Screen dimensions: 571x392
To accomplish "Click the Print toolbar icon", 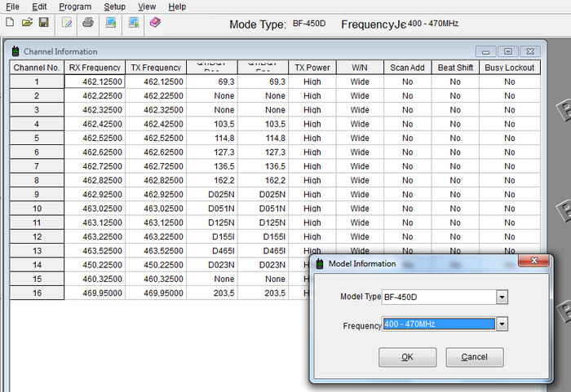I will coord(88,22).
